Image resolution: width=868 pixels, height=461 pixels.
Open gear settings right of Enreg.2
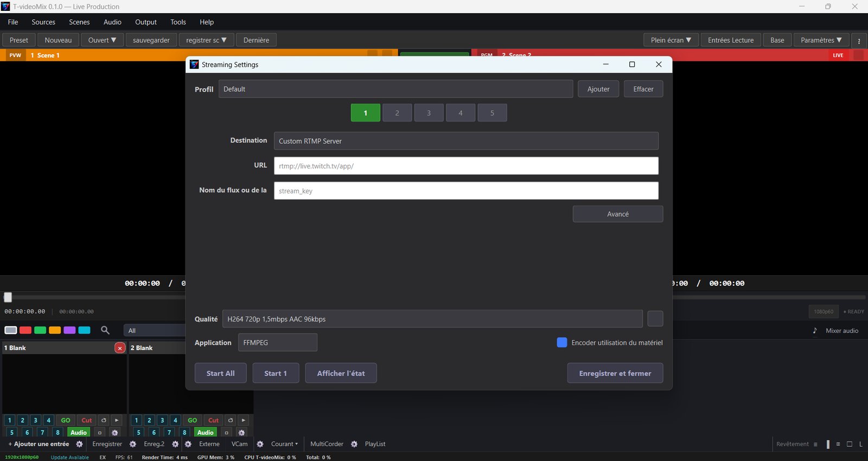click(x=175, y=444)
